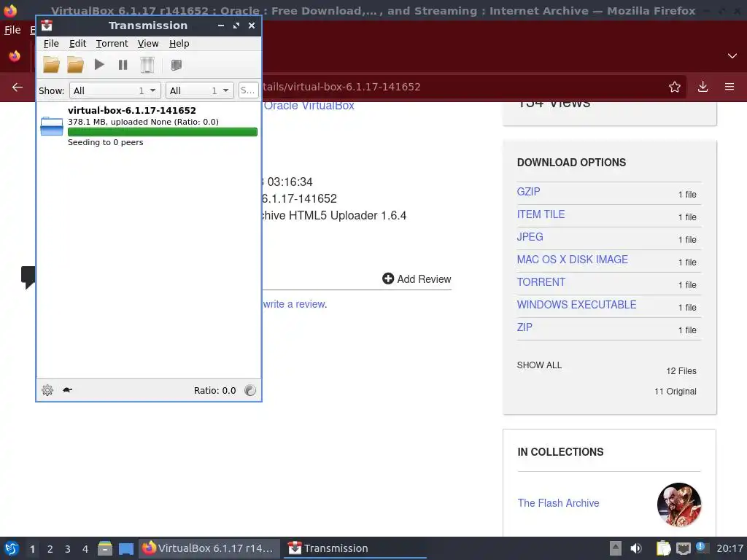Open Transmission options gear icon

pyautogui.click(x=47, y=390)
